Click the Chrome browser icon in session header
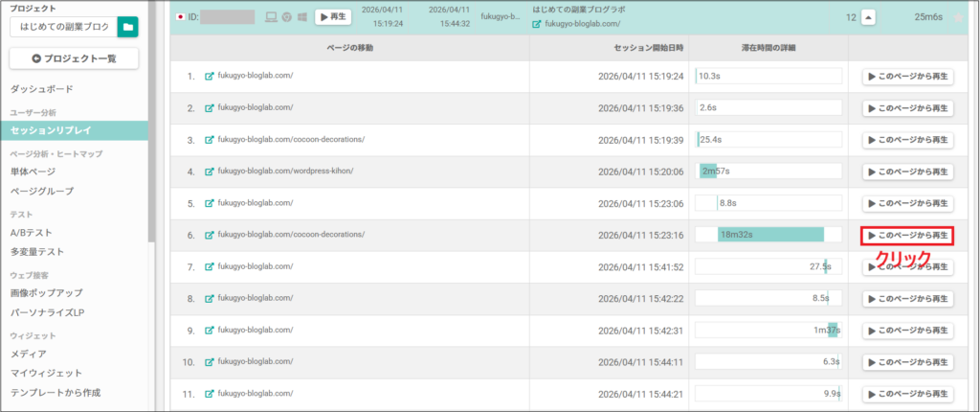 coord(286,17)
